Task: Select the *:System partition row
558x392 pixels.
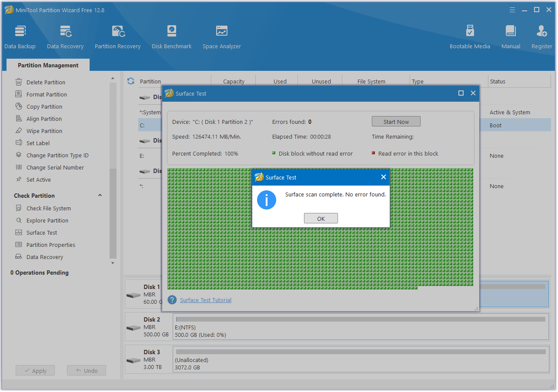Action: point(344,112)
